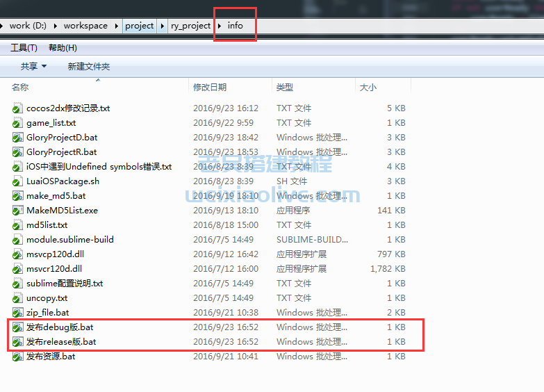The image size is (544, 392).
Task: Select the 发布release版.bat file name
Action: (x=61, y=342)
